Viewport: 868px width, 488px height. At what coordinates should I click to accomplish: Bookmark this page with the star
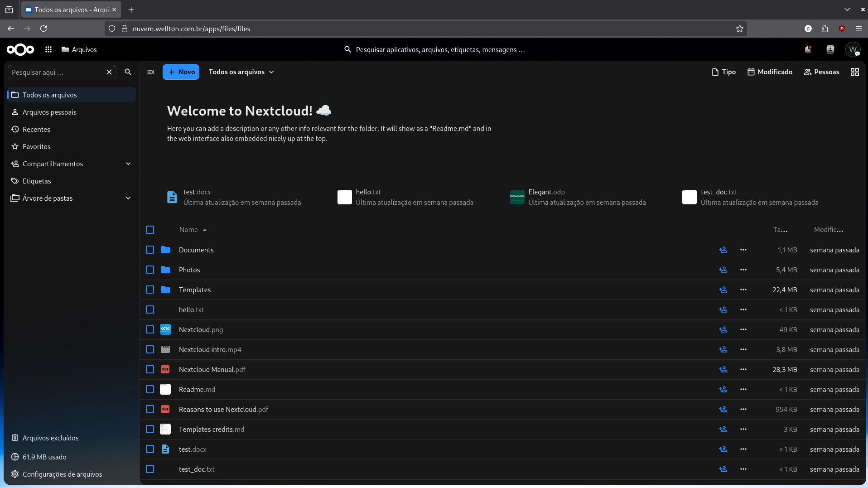coord(740,29)
